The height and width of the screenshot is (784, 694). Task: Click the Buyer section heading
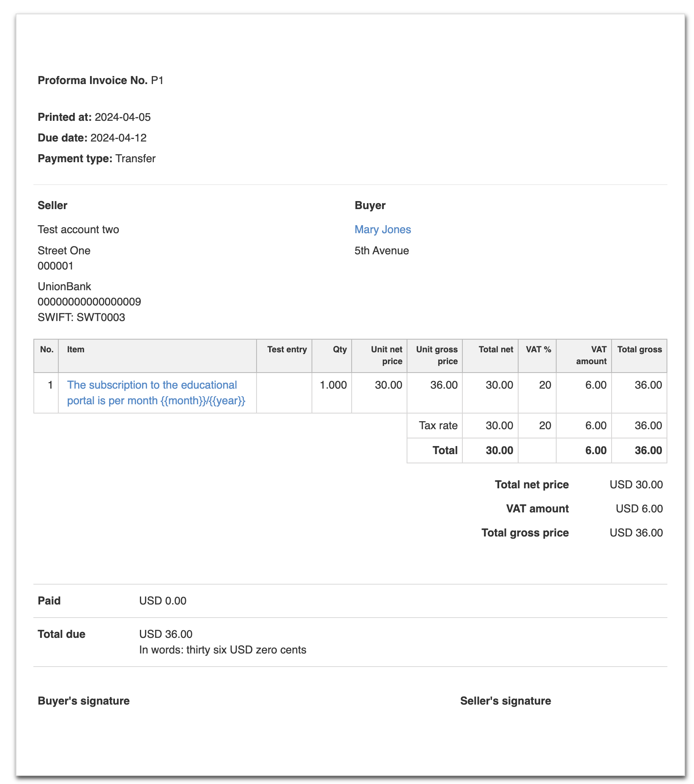370,205
